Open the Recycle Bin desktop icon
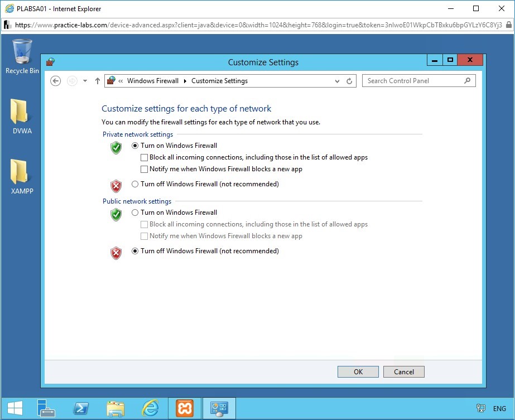The width and height of the screenshot is (515, 420). pyautogui.click(x=22, y=56)
